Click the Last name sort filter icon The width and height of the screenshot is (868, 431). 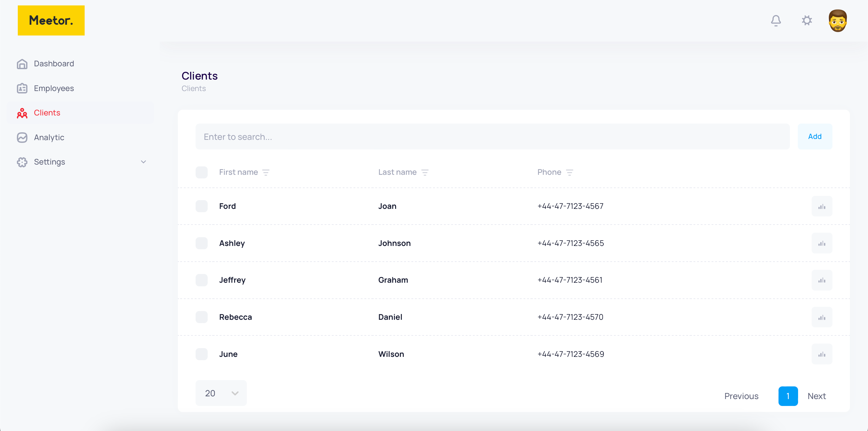425,172
